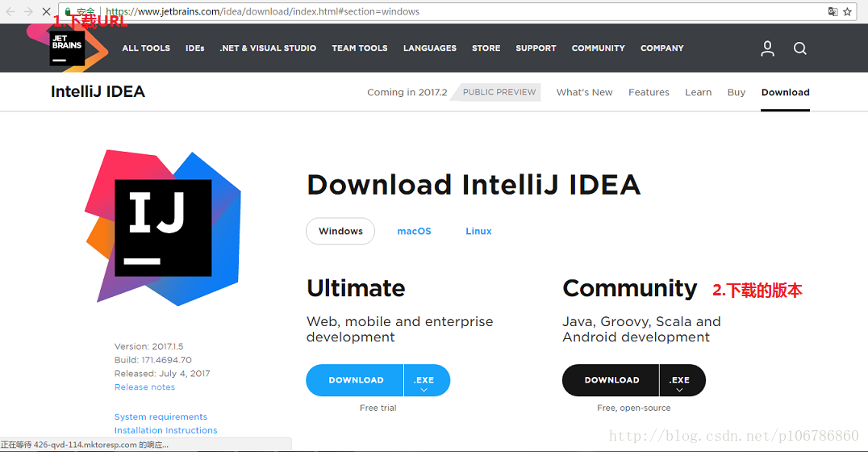Open the IDEs menu
The height and width of the screenshot is (452, 868).
195,48
